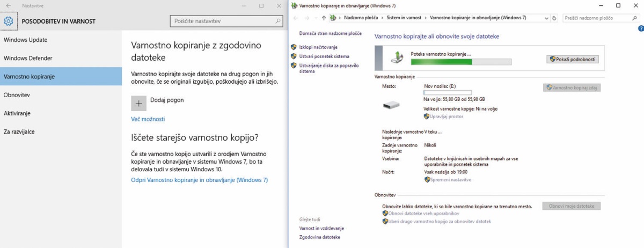Click the back arrow in the Nastavitve window

tap(8, 5)
